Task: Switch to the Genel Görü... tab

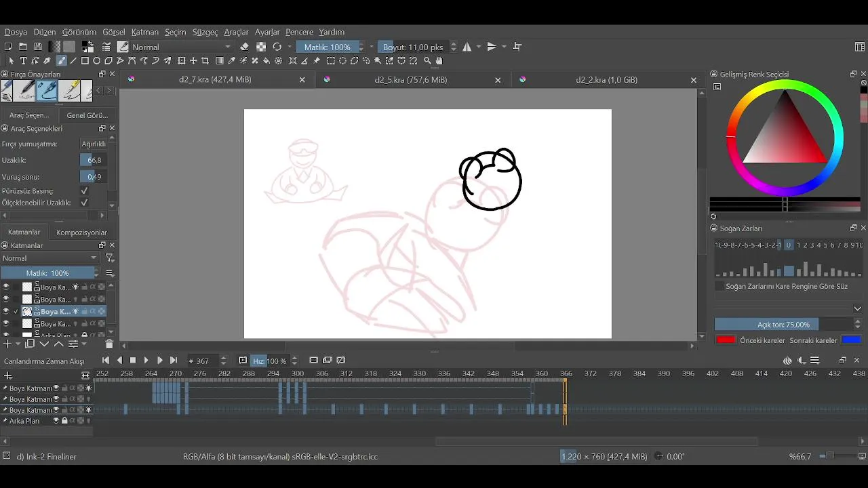Action: (87, 115)
